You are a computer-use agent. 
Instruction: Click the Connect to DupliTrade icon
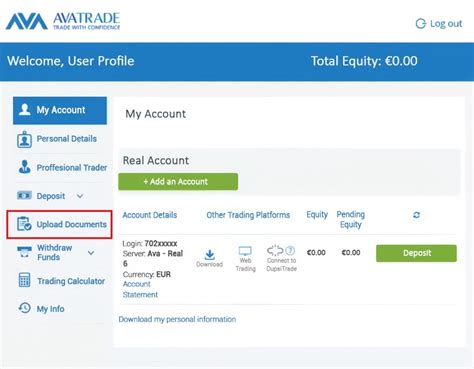point(275,250)
